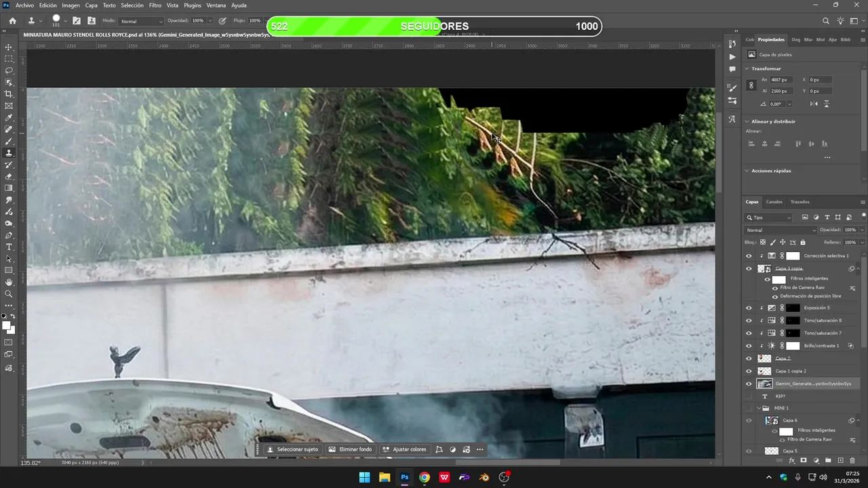Select the Clone Stamp tool in toolbox
The width and height of the screenshot is (868, 488).
[9, 153]
